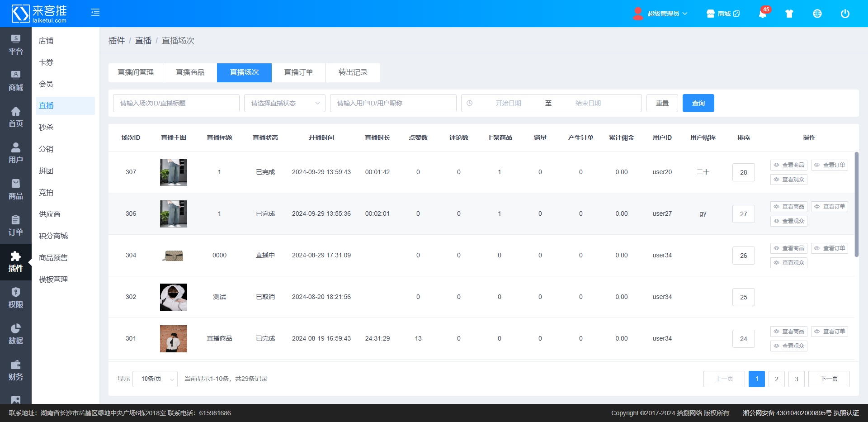The width and height of the screenshot is (868, 422).
Task: Click the session ID/title search field
Action: pyautogui.click(x=176, y=103)
